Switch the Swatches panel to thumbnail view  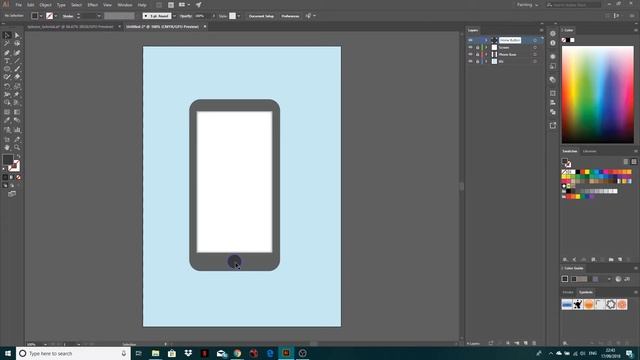pyautogui.click(x=633, y=162)
